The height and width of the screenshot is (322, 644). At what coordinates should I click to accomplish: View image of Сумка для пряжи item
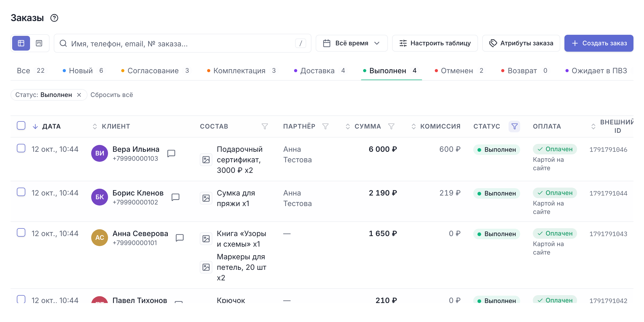coord(206,198)
